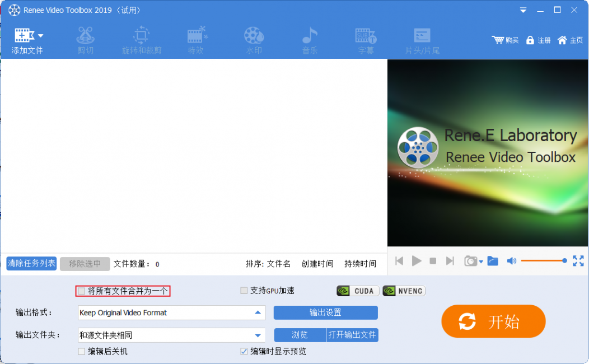Take a snapshot with camera icon
589x364 pixels.
470,261
